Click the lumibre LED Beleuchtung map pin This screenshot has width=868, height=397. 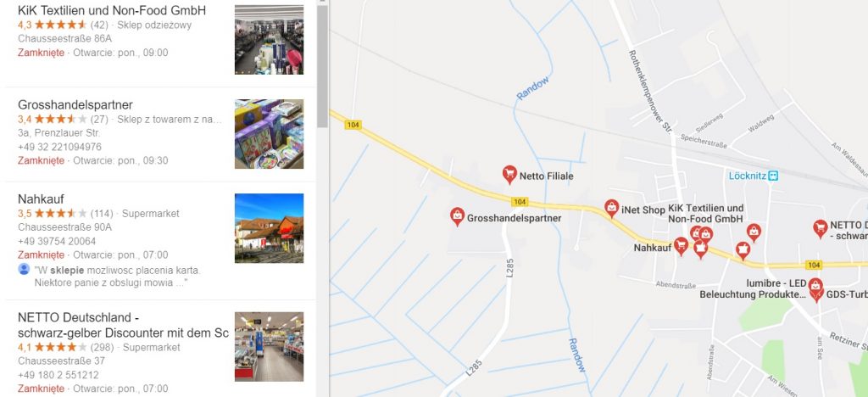pos(815,284)
